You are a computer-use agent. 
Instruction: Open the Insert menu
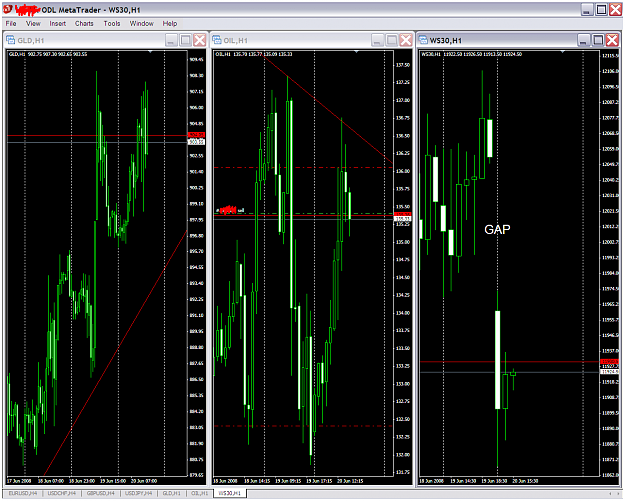[x=57, y=24]
